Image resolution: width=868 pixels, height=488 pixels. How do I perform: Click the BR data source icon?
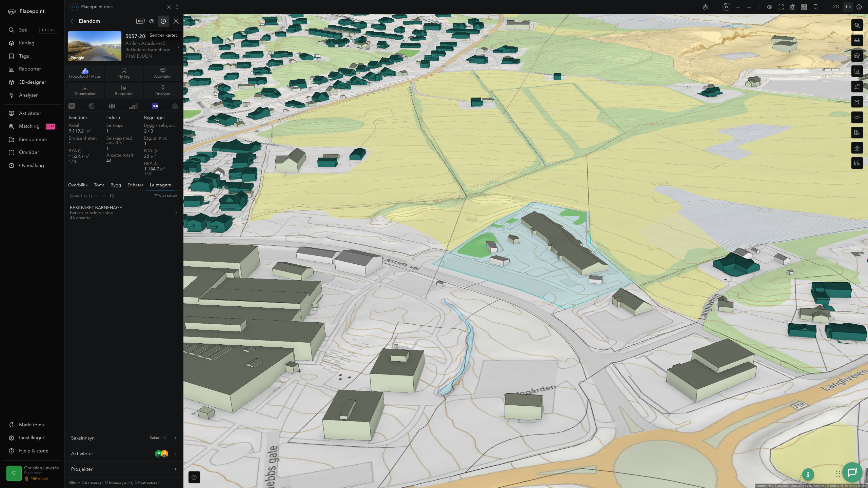(x=72, y=106)
